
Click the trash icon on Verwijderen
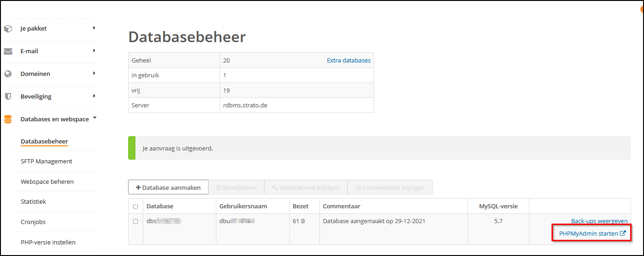tap(218, 187)
